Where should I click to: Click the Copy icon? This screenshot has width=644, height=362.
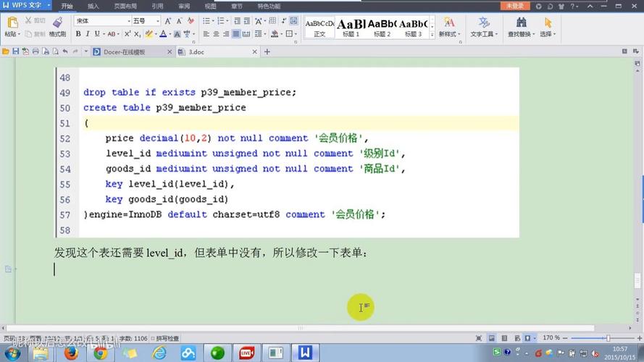click(28, 34)
